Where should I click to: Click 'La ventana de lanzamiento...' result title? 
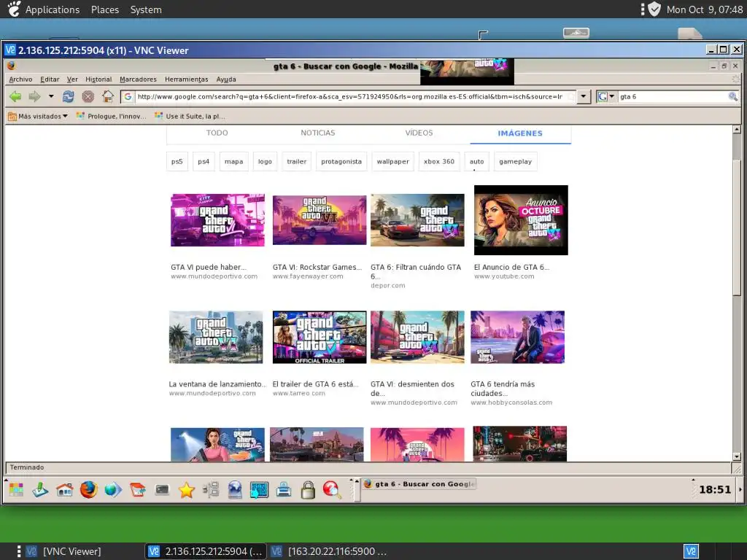click(217, 384)
